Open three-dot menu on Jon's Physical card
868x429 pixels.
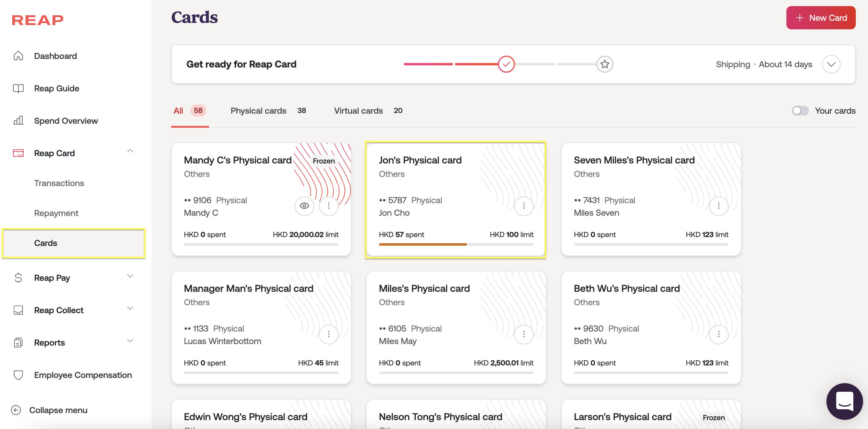tap(523, 206)
